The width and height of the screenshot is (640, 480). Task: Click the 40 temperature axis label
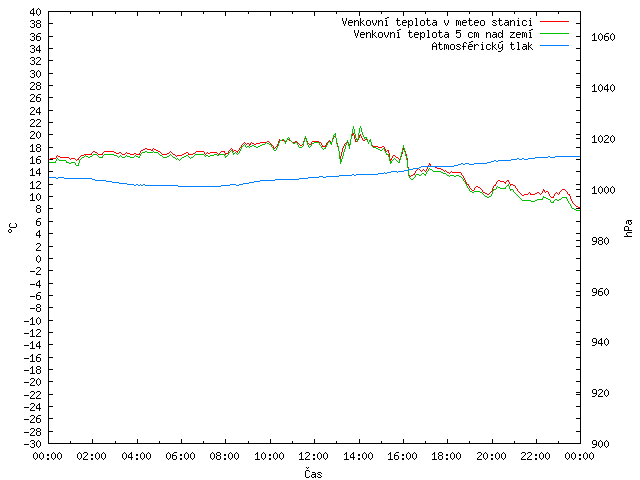(x=36, y=12)
